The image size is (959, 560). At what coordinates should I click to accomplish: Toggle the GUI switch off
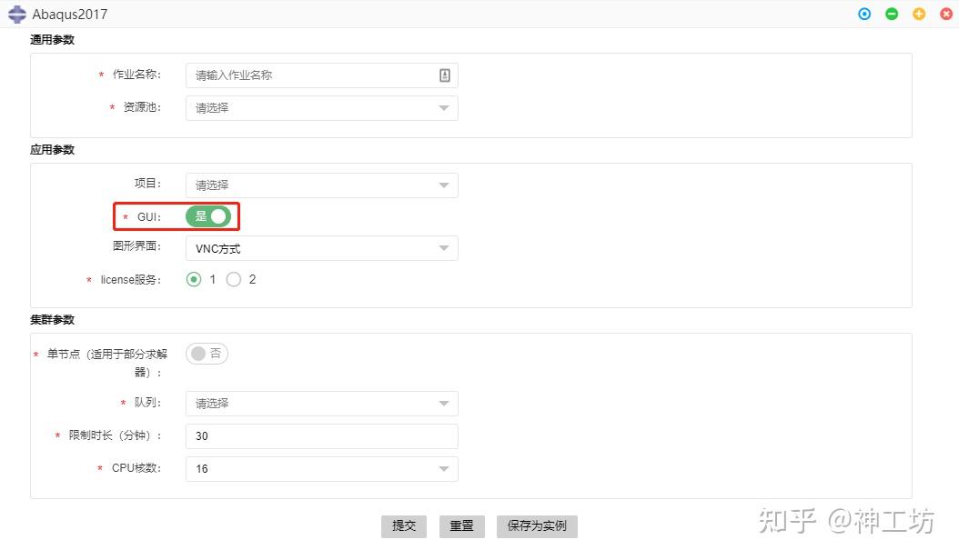point(208,216)
